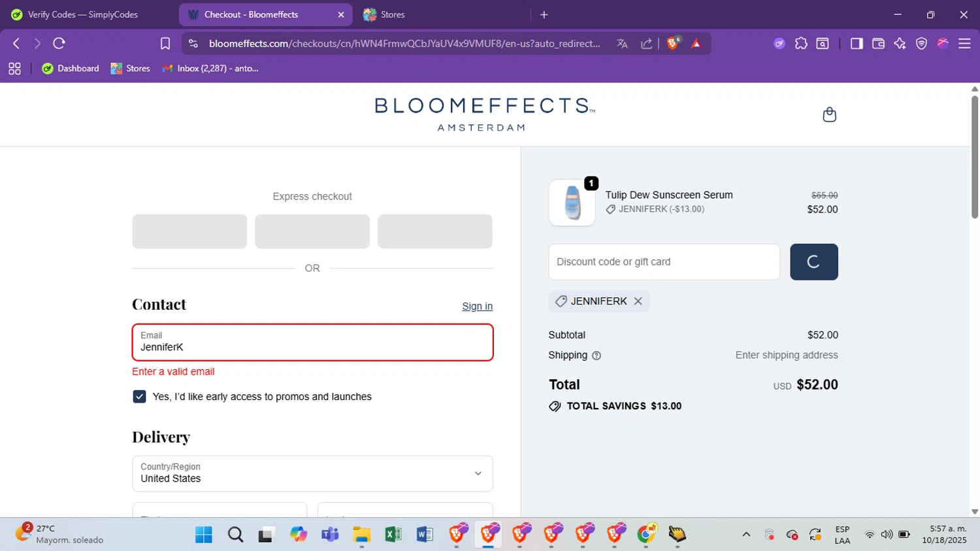The width and height of the screenshot is (980, 551).
Task: Click the ESP LAA language indicator
Action: (x=842, y=535)
